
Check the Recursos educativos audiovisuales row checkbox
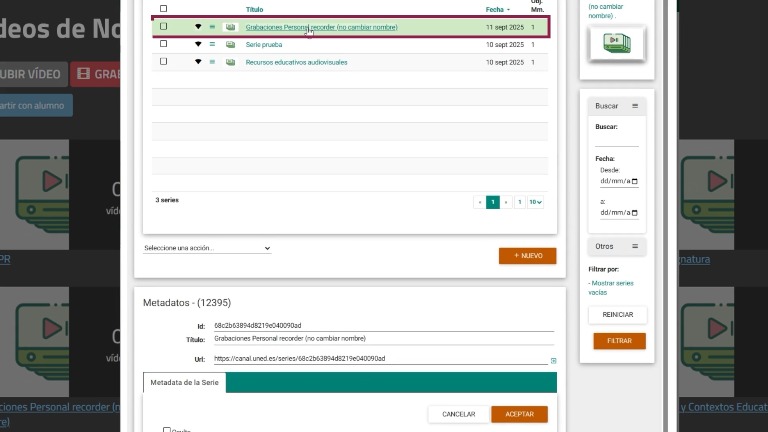(x=164, y=62)
